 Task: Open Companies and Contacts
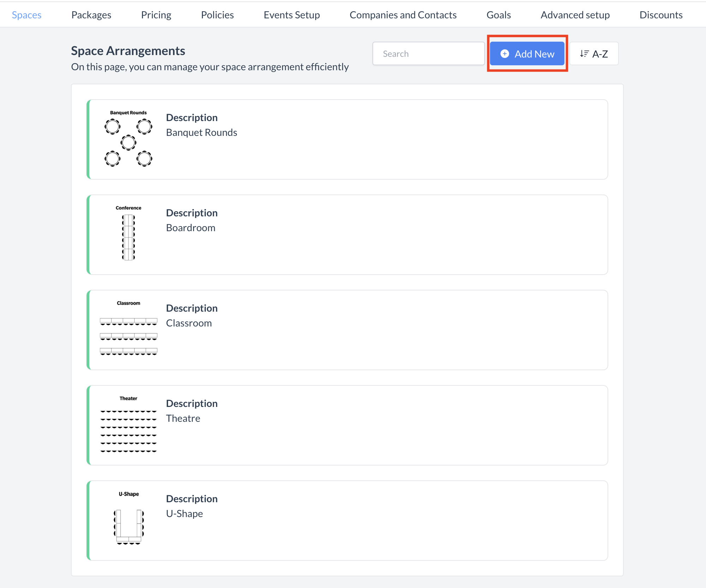coord(403,15)
